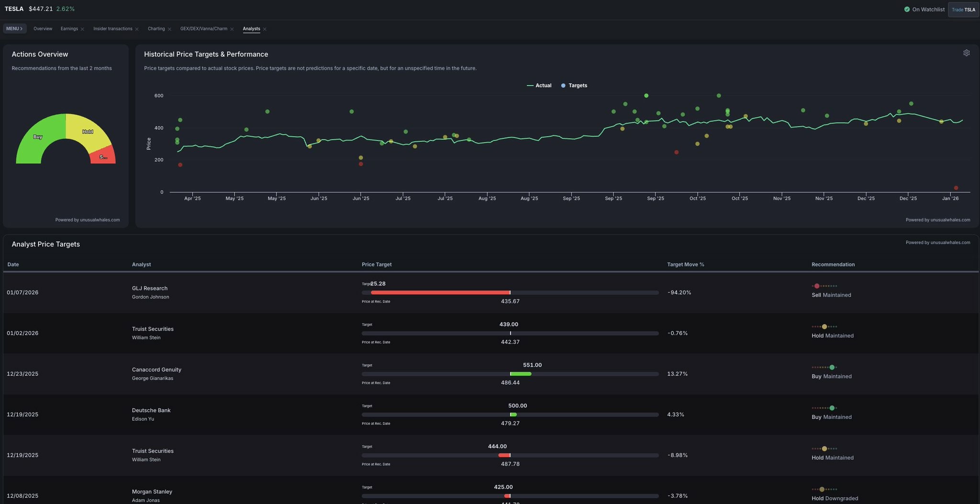Toggle the Targets series in chart legend
Viewport: 980px width, 504px height.
(x=574, y=86)
